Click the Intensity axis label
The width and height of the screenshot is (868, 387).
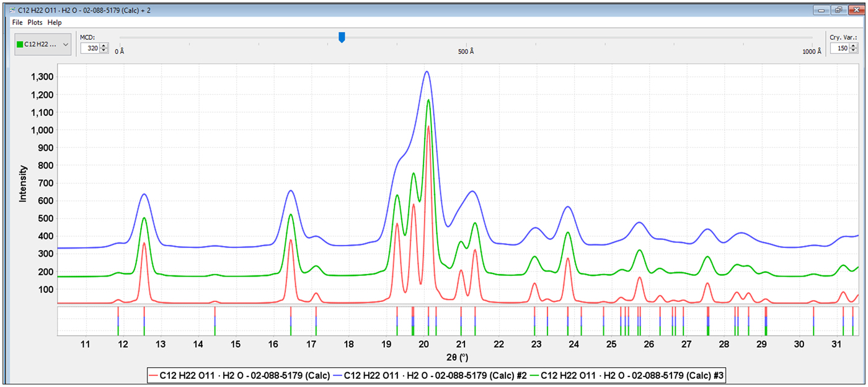coord(23,184)
